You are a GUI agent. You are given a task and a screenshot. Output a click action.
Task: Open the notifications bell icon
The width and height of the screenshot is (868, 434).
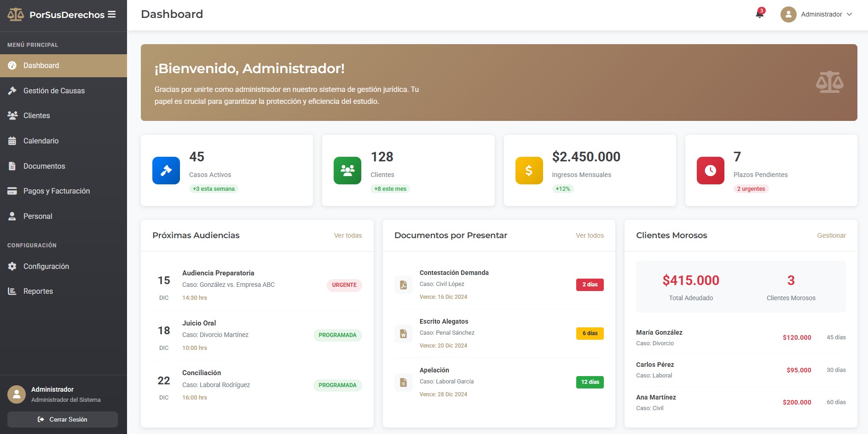[758, 14]
